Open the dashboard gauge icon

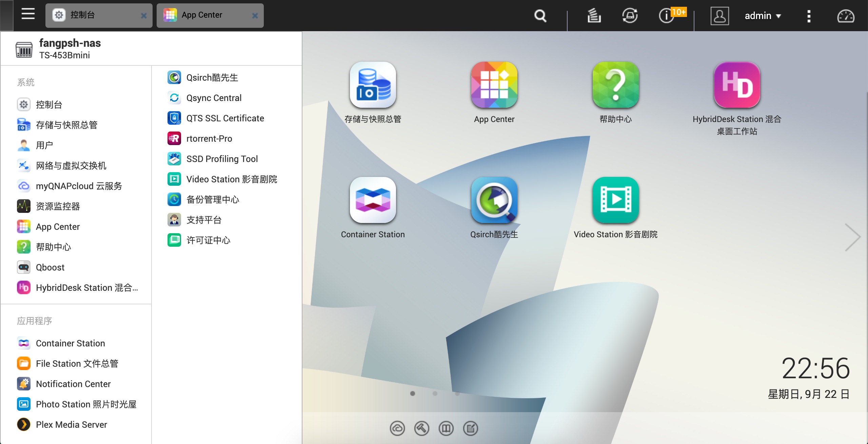point(846,16)
